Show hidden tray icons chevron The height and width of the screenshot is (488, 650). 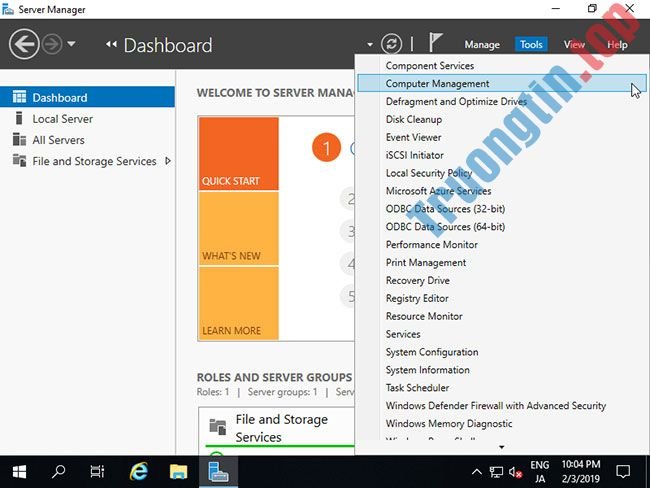pyautogui.click(x=477, y=472)
